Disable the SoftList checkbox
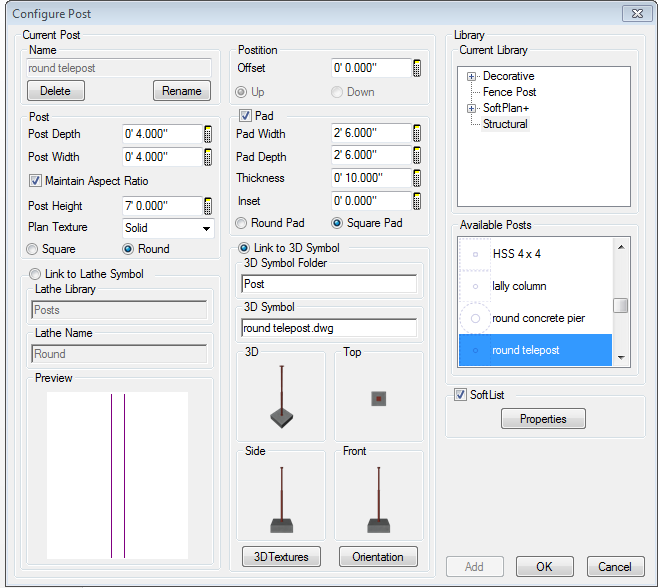The width and height of the screenshot is (661, 588). 461,395
